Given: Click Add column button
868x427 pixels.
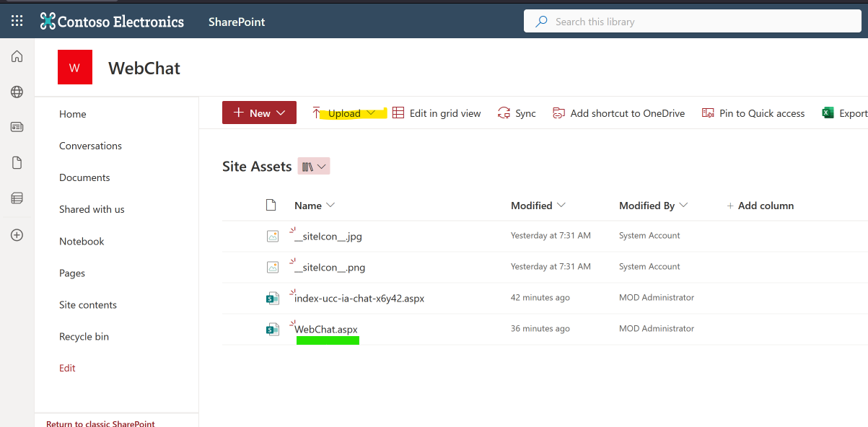Looking at the screenshot, I should pyautogui.click(x=760, y=206).
